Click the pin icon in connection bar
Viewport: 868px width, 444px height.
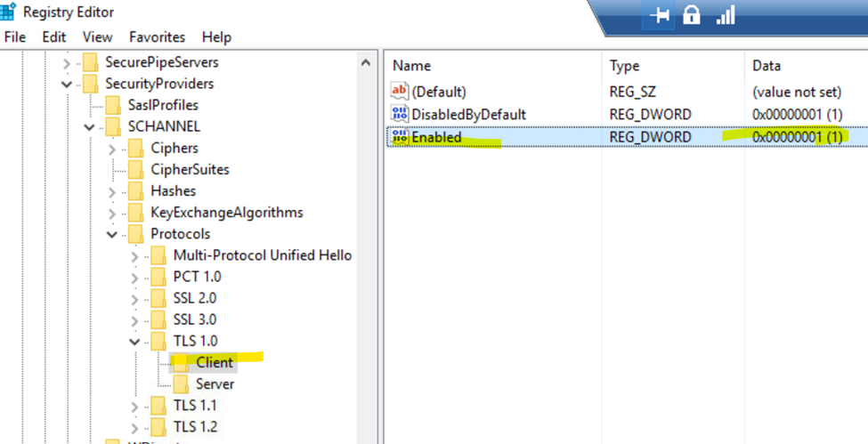tap(659, 15)
